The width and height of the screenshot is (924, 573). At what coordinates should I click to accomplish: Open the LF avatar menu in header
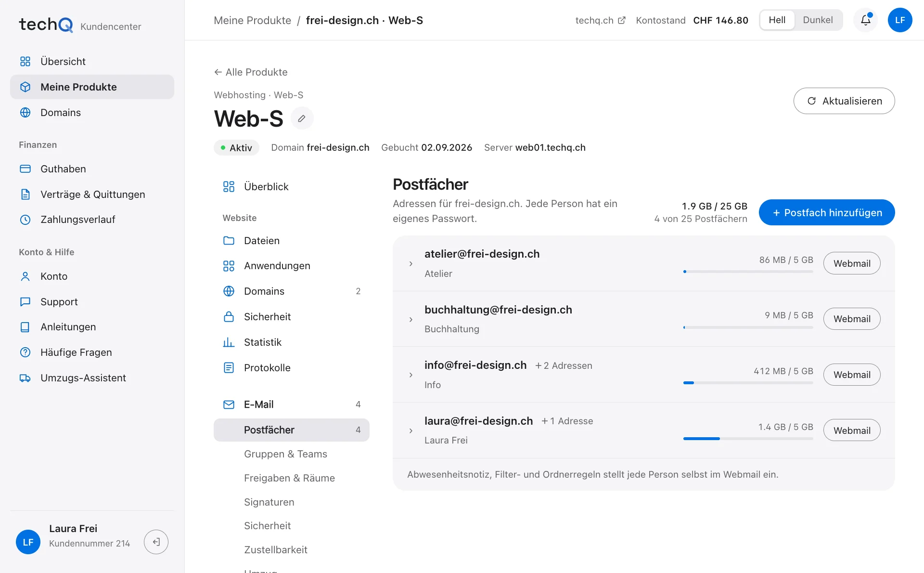click(900, 20)
